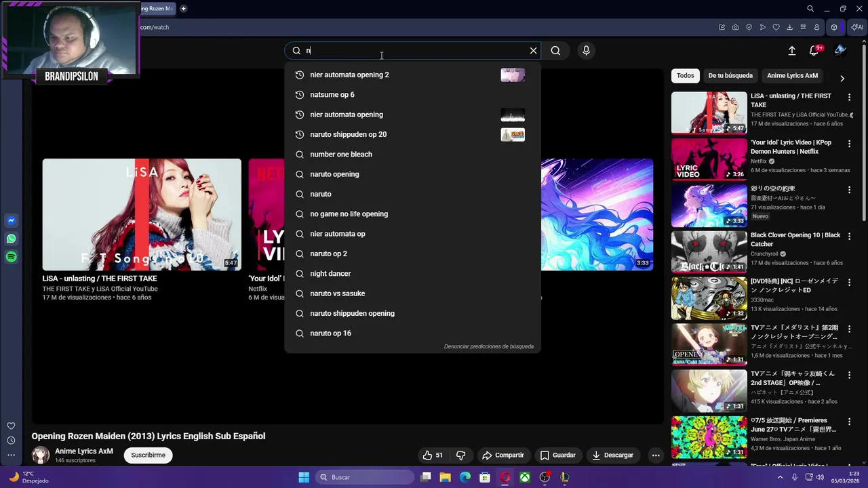The height and width of the screenshot is (488, 868).
Task: Open options menu for LiSA unlasting sidebar video
Action: [x=849, y=98]
